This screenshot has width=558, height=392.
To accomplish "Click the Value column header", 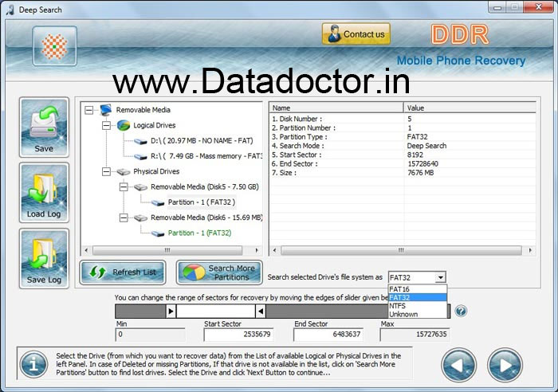I will (x=470, y=108).
